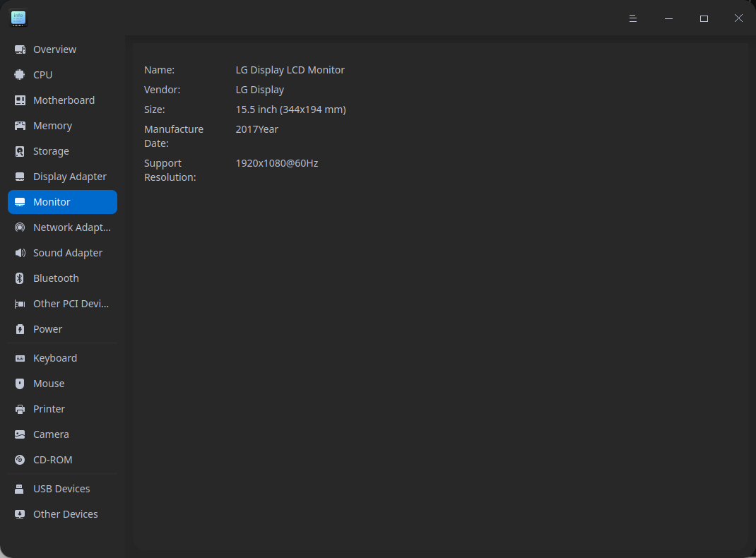Go to the Motherboard label
Image resolution: width=756 pixels, height=558 pixels.
click(64, 100)
